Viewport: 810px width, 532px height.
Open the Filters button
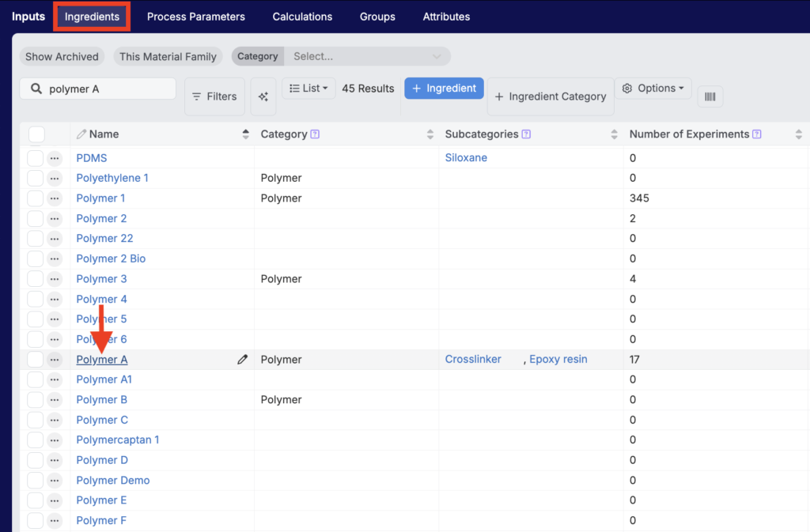pos(214,96)
